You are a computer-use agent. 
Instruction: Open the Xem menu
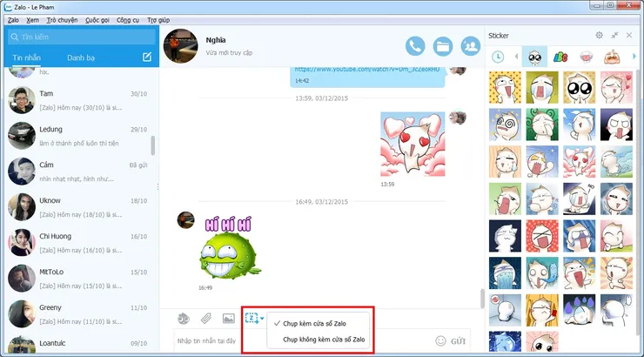(33, 20)
